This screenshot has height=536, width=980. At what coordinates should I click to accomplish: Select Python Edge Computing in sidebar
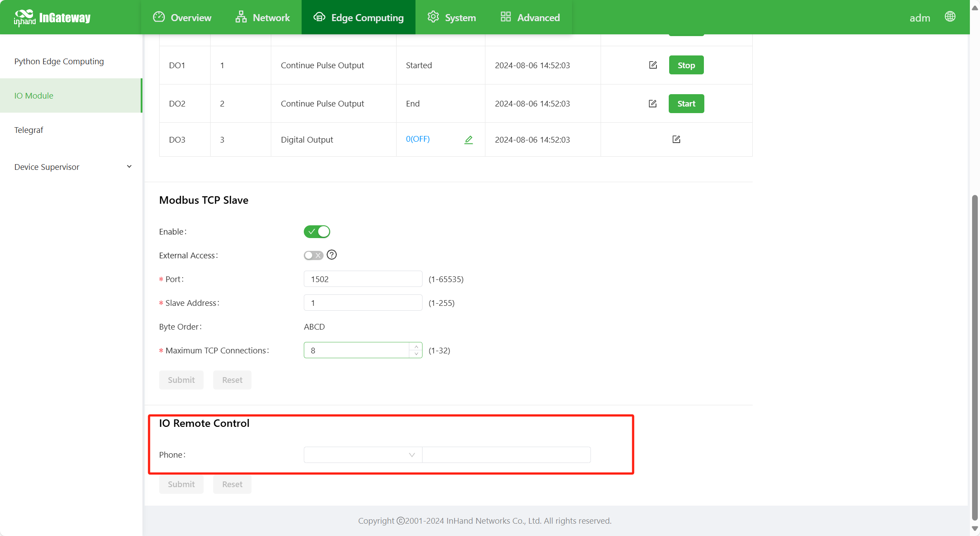[59, 61]
